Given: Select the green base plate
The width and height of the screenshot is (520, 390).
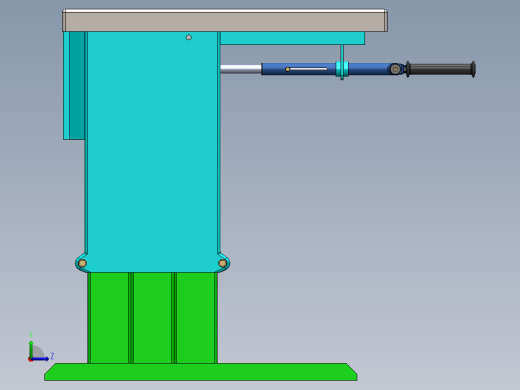Looking at the screenshot, I should click(x=201, y=372).
